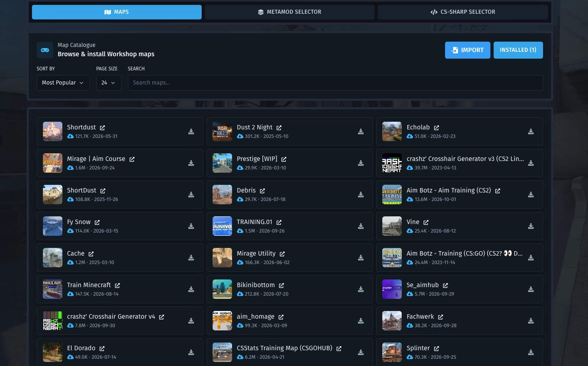Download the Fachwerk map
Viewport: 588px width, 366px height.
[x=531, y=321]
